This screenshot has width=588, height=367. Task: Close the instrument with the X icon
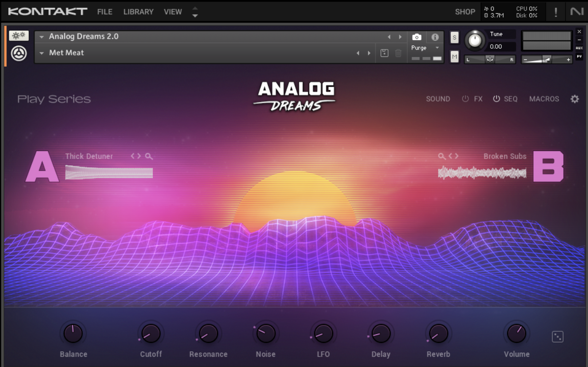pyautogui.click(x=579, y=32)
